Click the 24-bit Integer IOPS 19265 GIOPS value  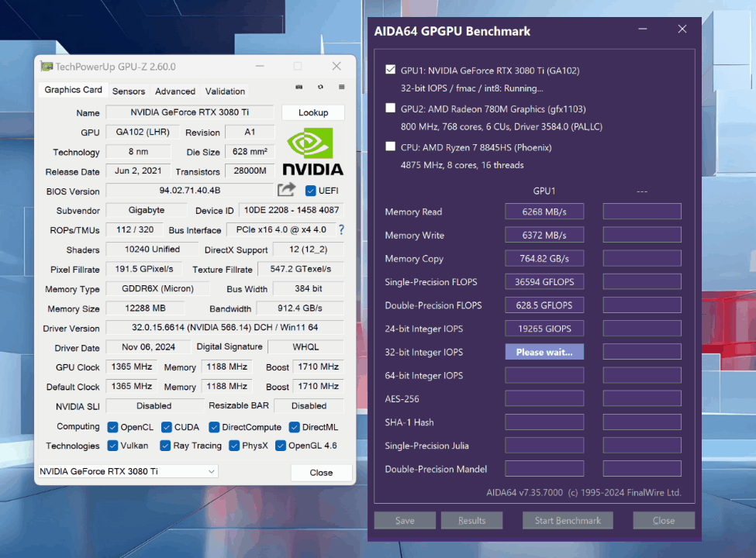tap(544, 329)
